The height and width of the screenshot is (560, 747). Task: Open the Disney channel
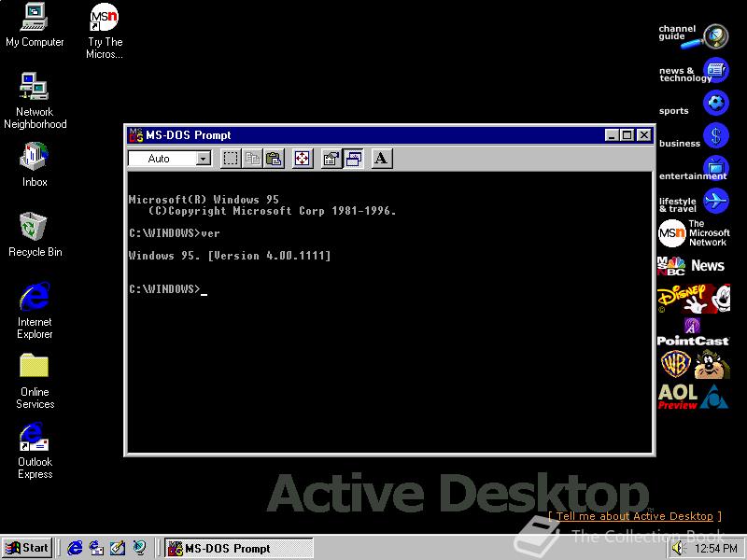(x=693, y=299)
